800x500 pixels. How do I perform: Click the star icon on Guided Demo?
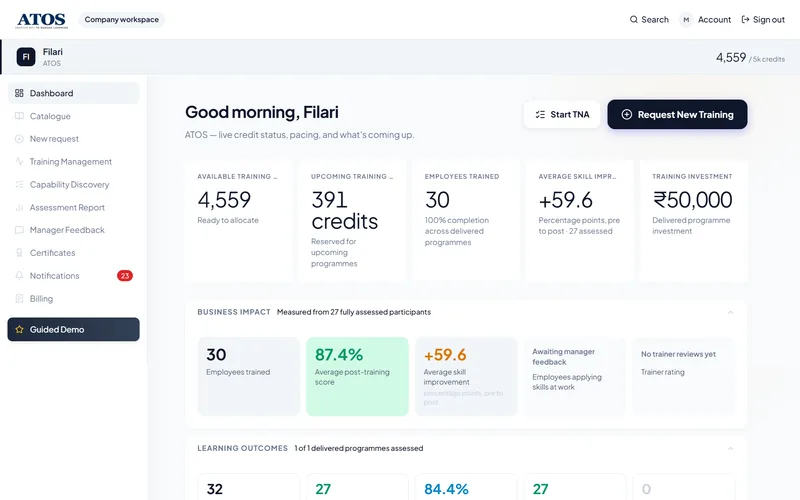click(19, 330)
